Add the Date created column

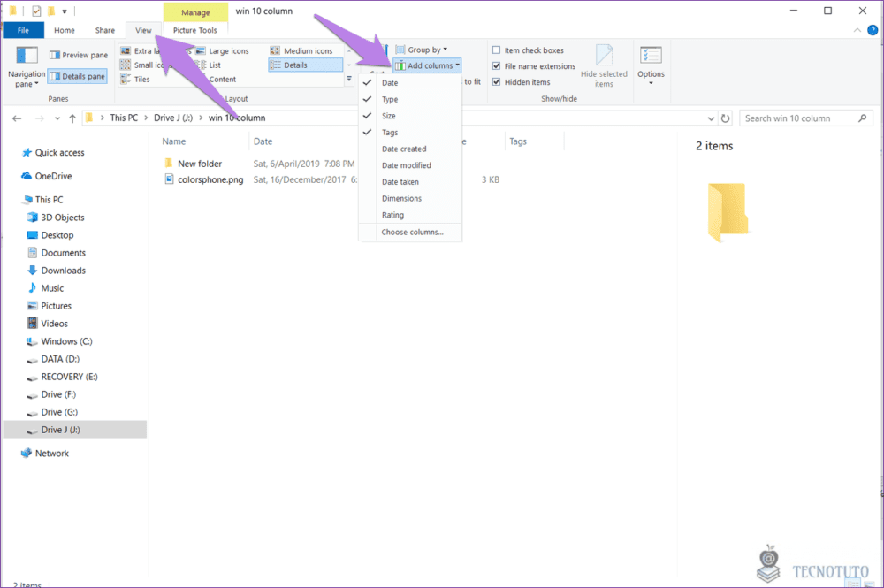pos(410,149)
